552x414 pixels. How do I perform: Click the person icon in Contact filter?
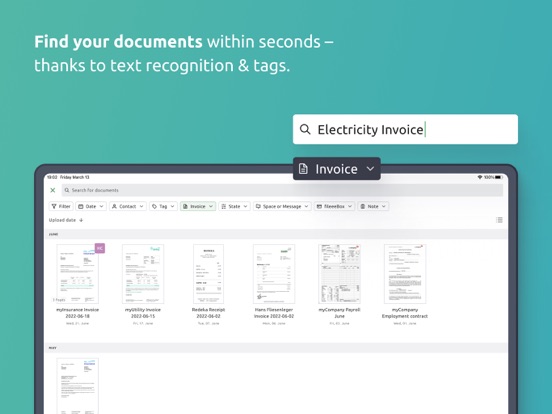[114, 206]
